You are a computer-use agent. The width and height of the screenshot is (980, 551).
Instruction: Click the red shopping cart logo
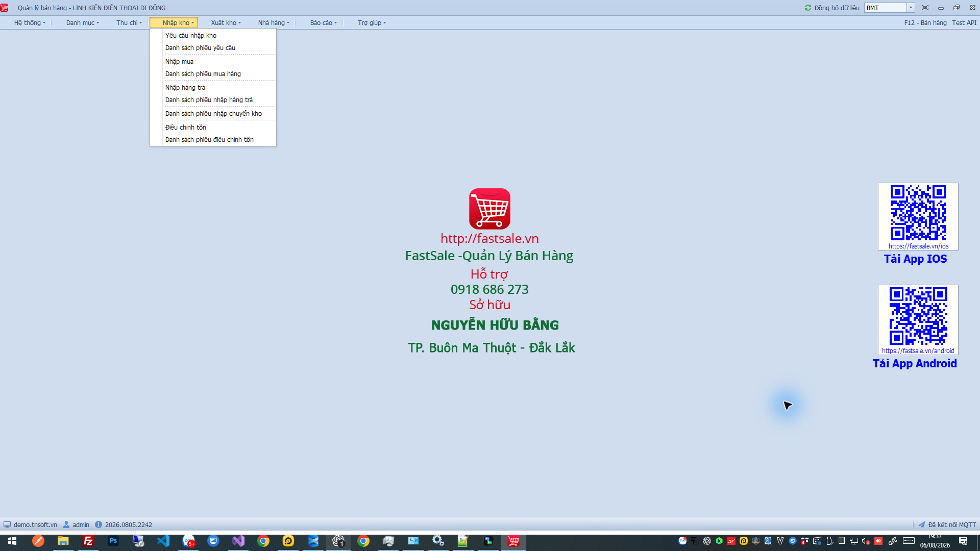click(x=489, y=209)
